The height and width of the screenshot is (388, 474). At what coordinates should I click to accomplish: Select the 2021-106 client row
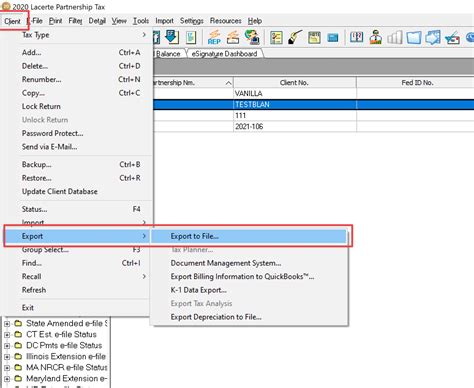tap(314, 126)
